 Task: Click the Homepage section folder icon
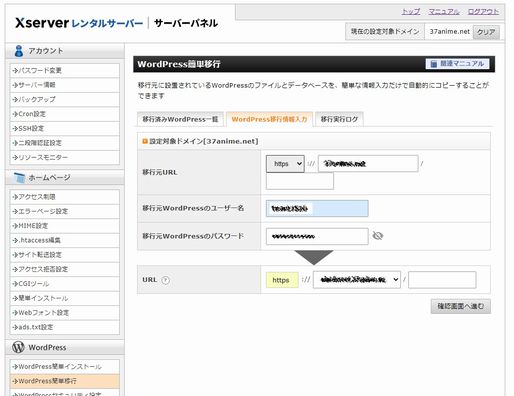(x=20, y=178)
